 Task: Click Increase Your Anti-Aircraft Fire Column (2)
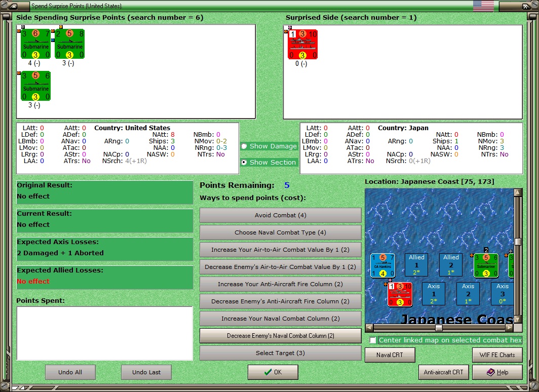(x=281, y=284)
